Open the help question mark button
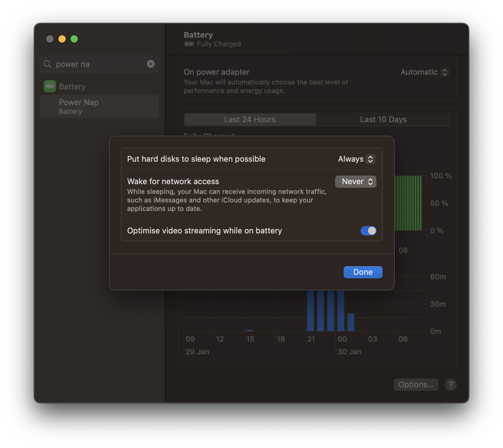Viewport: 503px width, 448px height. point(451,384)
